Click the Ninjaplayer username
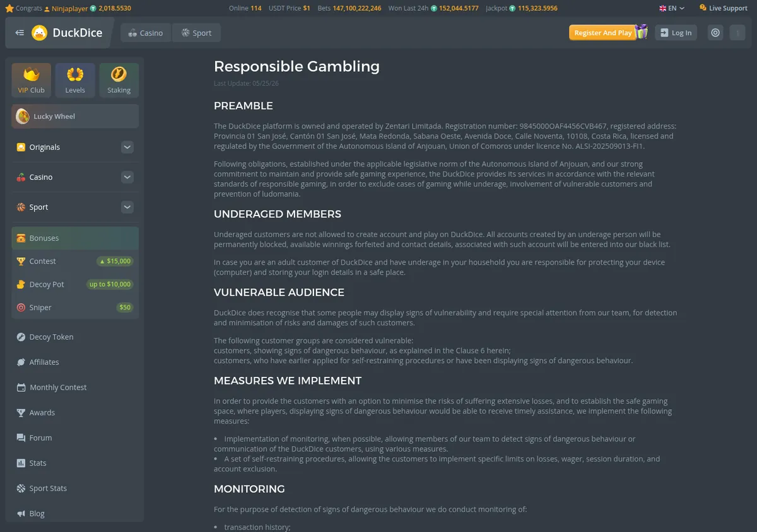The width and height of the screenshot is (757, 532). pyautogui.click(x=69, y=9)
